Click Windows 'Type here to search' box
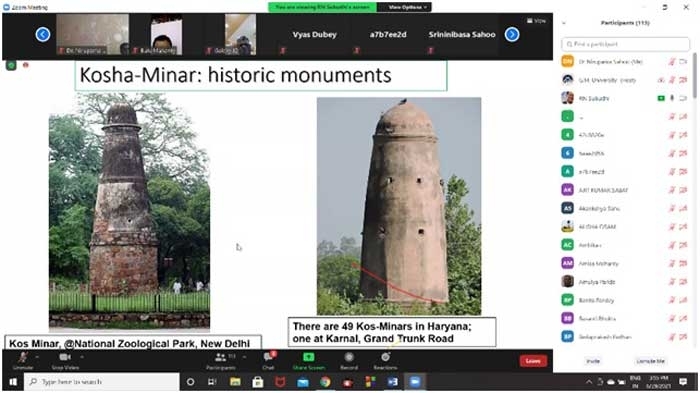700x393 pixels. click(102, 382)
